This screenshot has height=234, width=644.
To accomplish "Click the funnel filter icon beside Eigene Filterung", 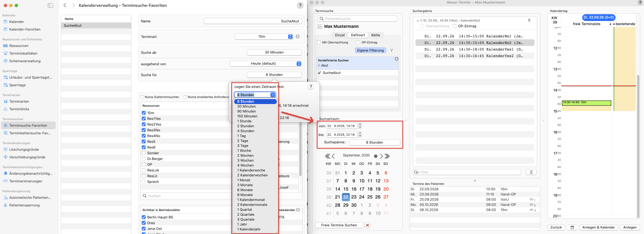I will [x=392, y=50].
